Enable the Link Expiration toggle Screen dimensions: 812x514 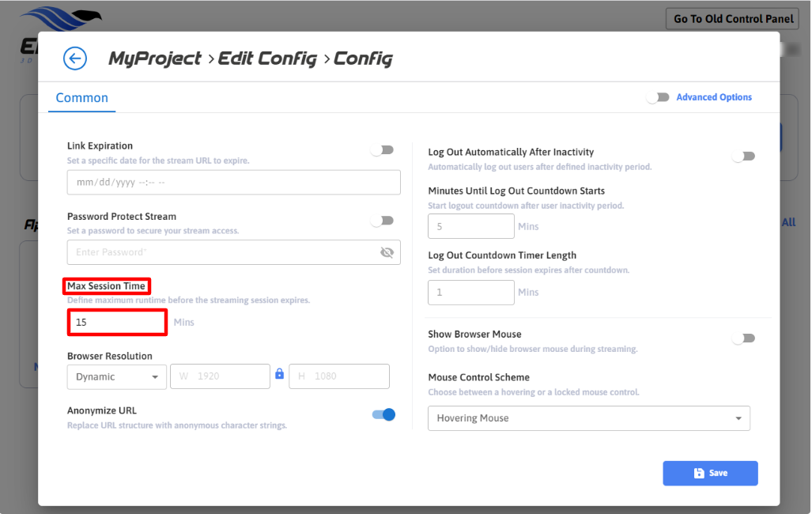383,150
